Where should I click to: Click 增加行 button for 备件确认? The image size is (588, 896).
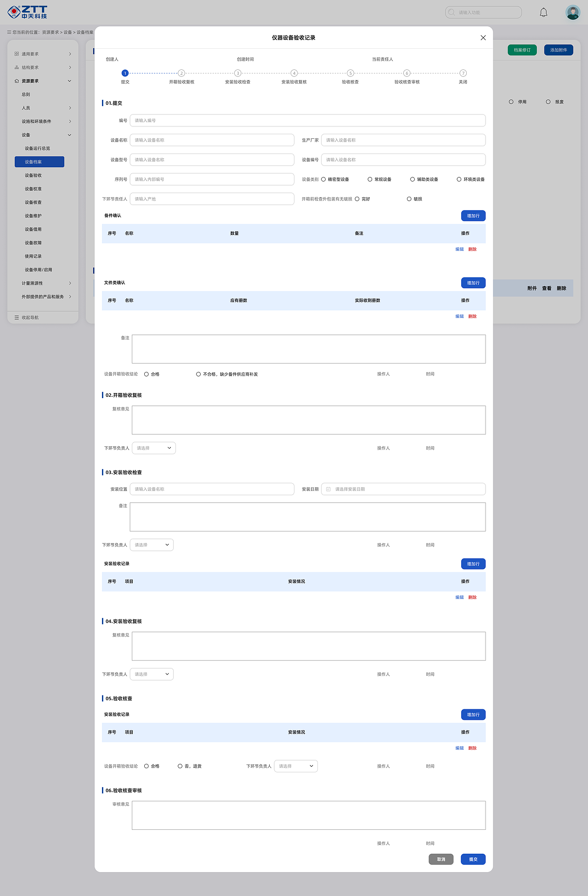coord(473,216)
